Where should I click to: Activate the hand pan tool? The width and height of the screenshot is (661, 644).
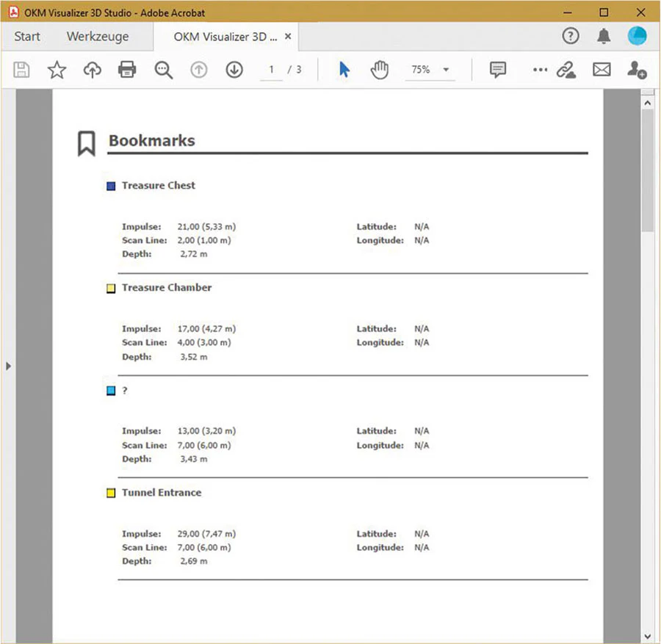pos(380,70)
